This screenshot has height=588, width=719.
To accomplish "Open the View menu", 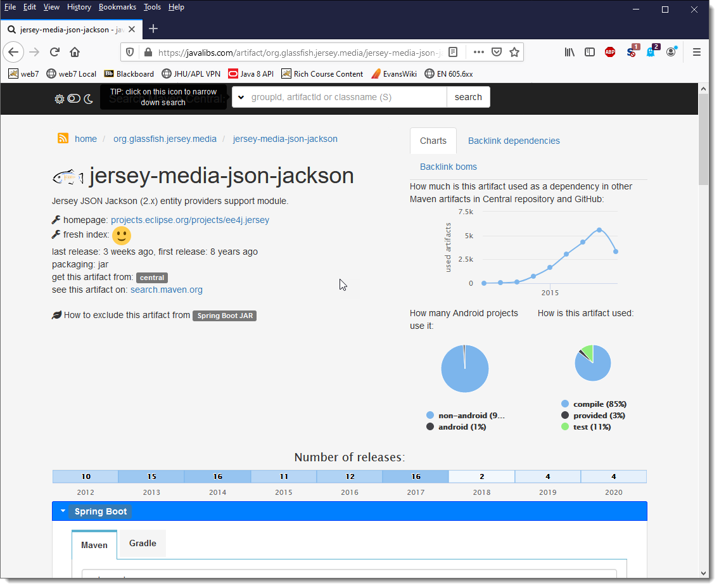I will click(51, 7).
